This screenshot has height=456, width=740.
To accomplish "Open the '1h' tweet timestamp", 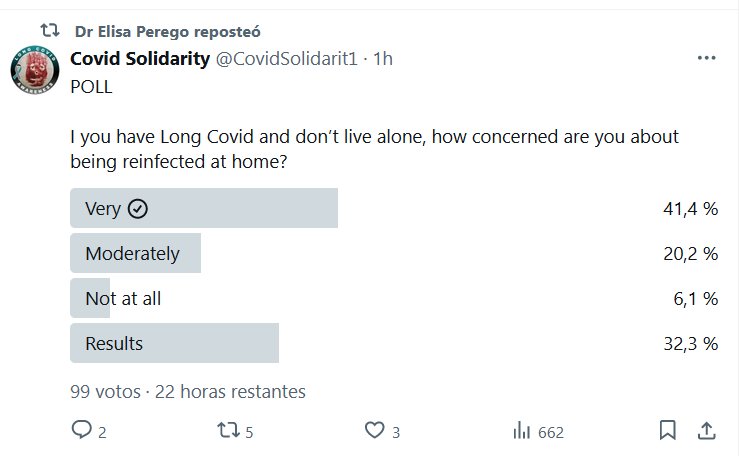I will pos(382,59).
